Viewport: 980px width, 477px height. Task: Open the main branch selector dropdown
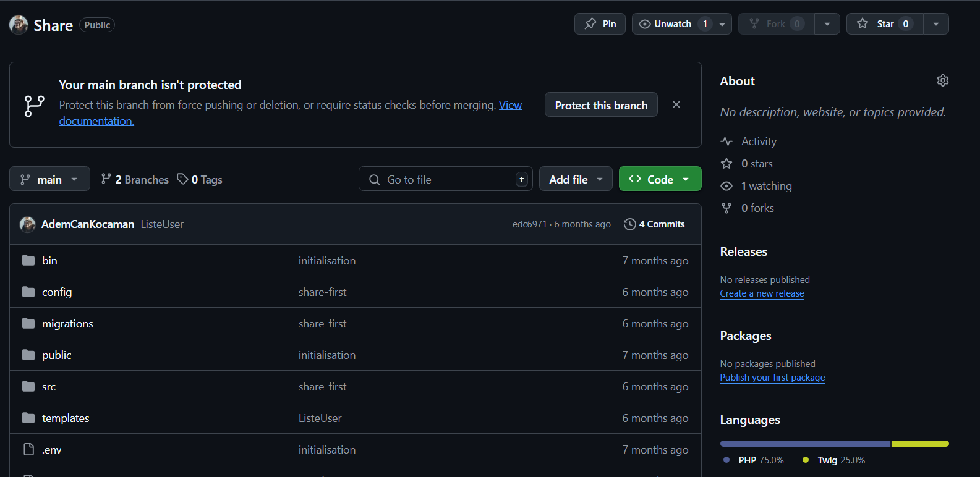(x=49, y=179)
